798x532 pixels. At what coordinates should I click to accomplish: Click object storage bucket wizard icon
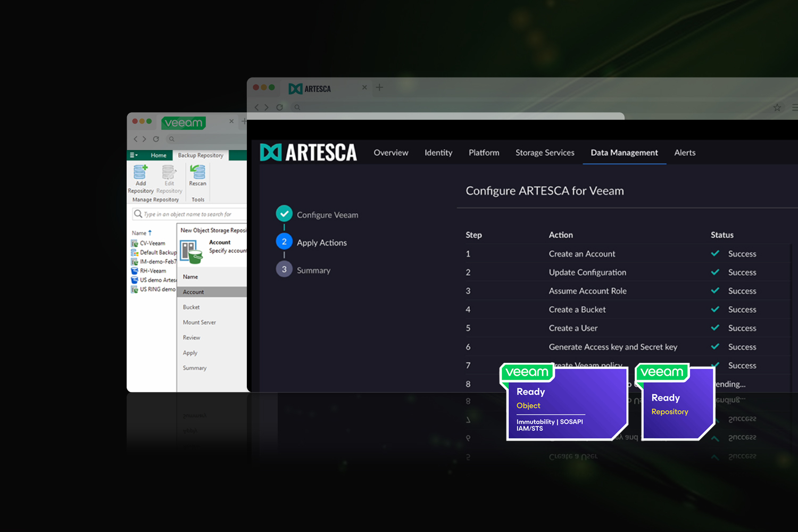pos(191,252)
